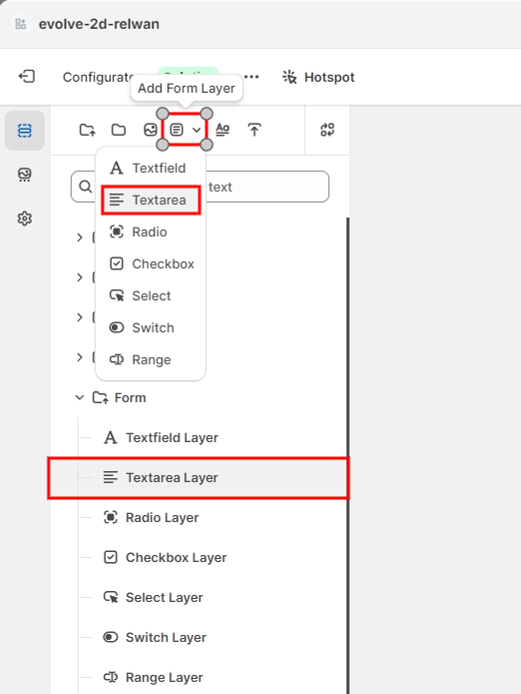Screen dimensions: 521x694
Task: Click the upload arrow toolbar icon
Action: coord(254,130)
